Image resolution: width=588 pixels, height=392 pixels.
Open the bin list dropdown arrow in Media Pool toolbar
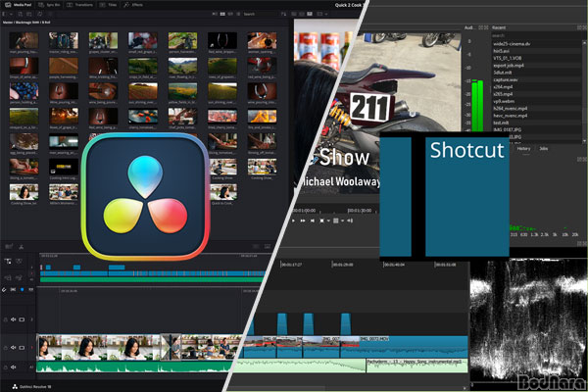pos(11,14)
